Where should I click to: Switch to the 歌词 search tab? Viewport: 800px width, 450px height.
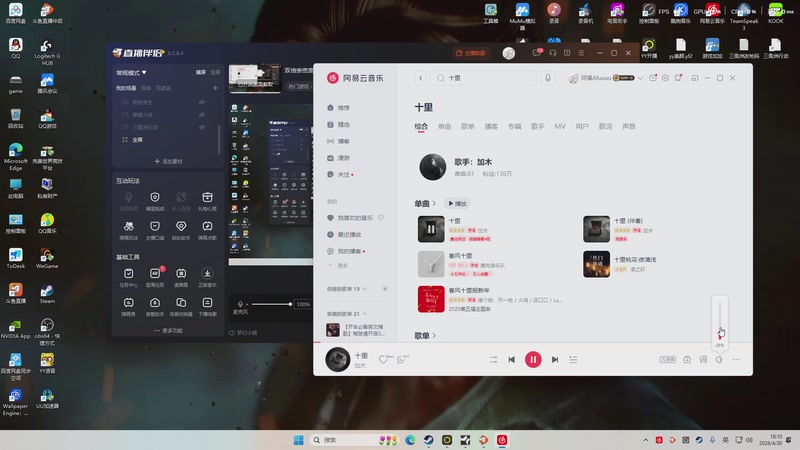click(605, 127)
